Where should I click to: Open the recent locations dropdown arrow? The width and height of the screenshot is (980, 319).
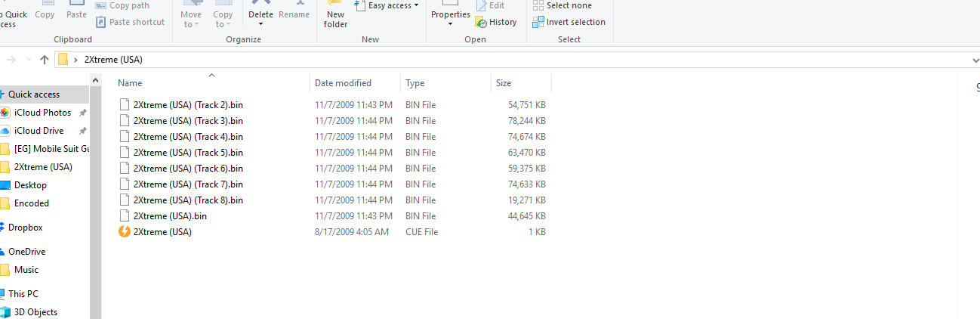point(29,60)
